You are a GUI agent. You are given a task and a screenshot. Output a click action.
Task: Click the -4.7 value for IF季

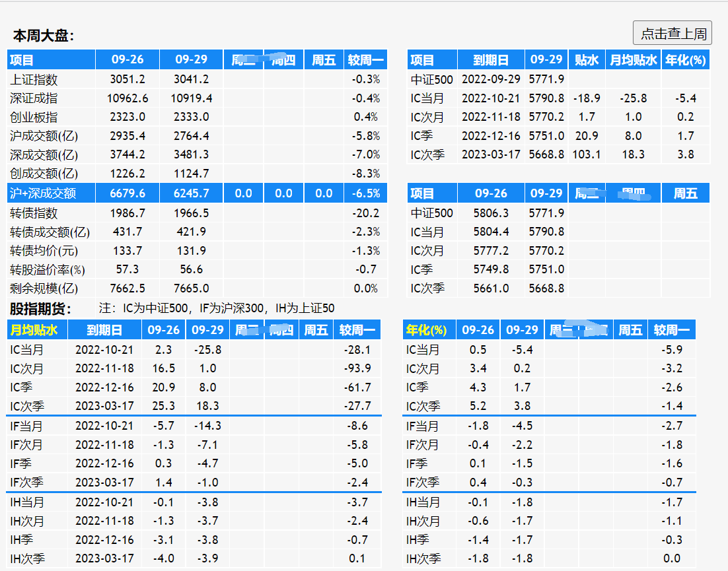(207, 463)
